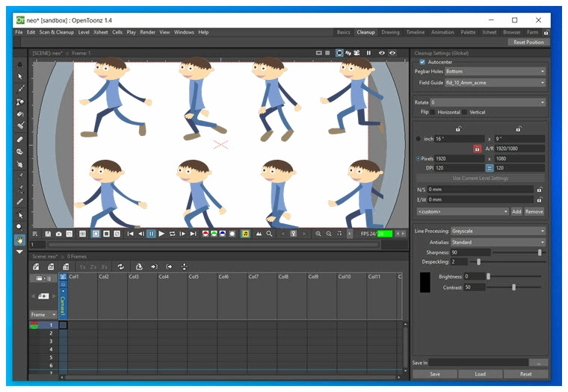Select the Pixels radio button
The height and width of the screenshot is (392, 568).
pos(418,158)
